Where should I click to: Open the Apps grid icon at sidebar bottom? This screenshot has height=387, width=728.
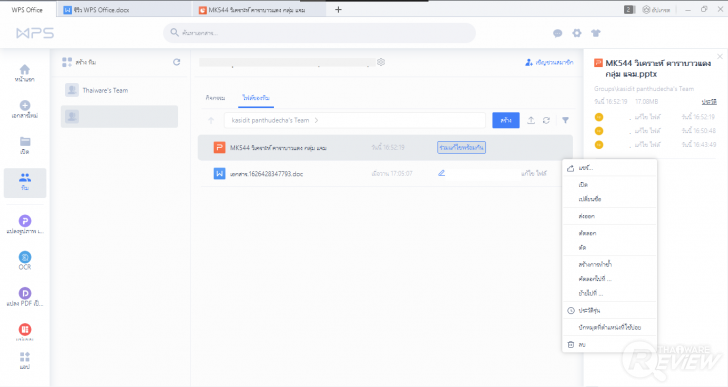click(x=25, y=357)
